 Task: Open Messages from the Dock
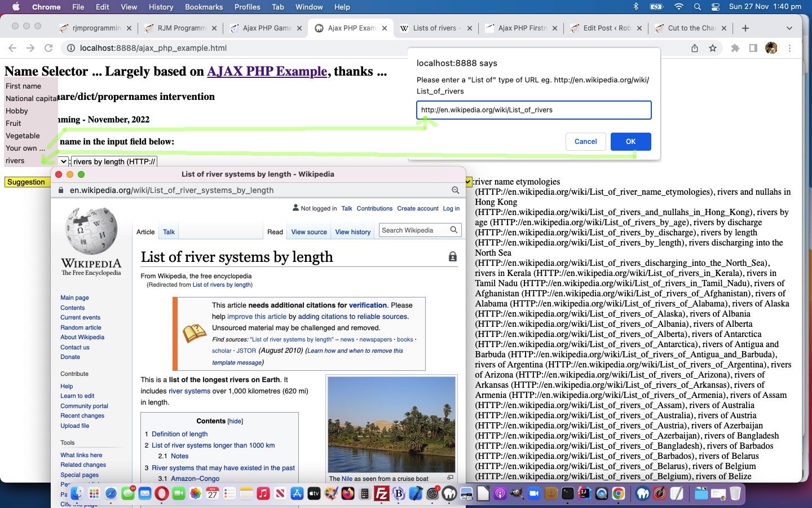pyautogui.click(x=128, y=494)
